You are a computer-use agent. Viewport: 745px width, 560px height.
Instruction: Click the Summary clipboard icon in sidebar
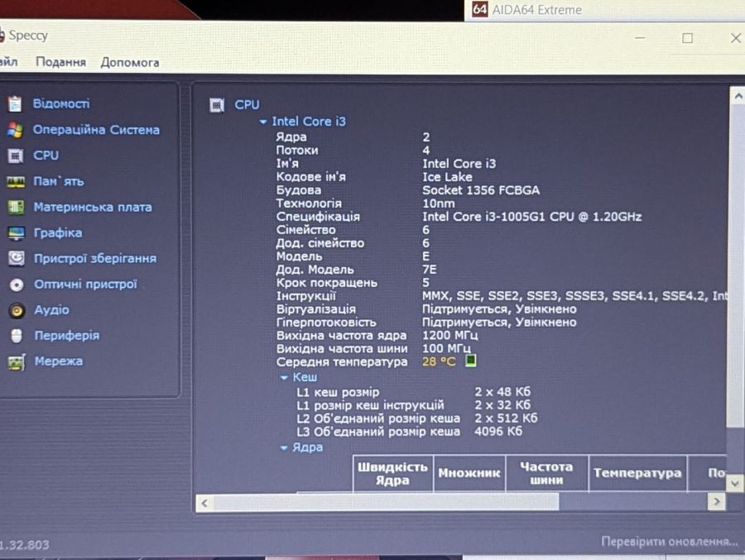pyautogui.click(x=15, y=103)
